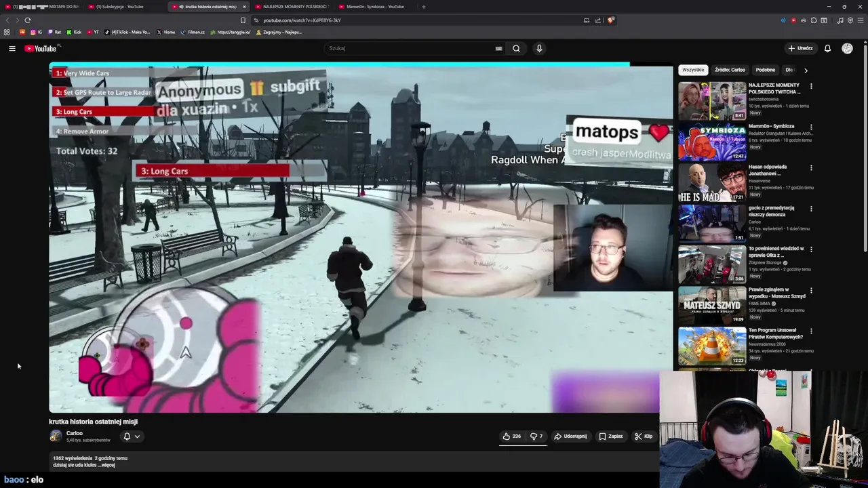Start voice search with the microphone icon
This screenshot has height=488, width=868.
point(539,48)
